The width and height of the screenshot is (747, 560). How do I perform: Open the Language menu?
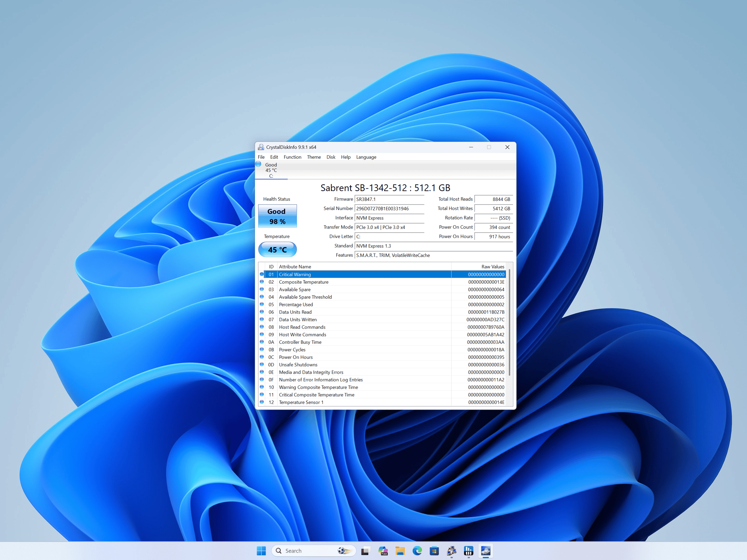click(366, 157)
